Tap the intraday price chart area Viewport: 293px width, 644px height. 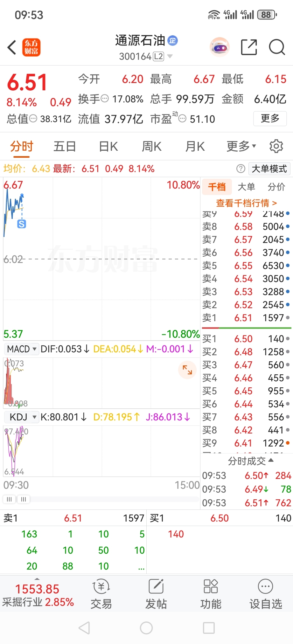(x=101, y=259)
